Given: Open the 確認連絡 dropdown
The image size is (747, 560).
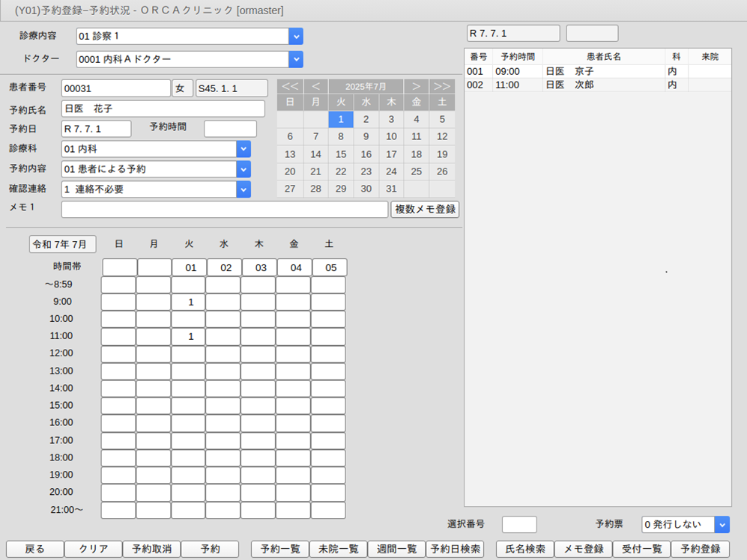Looking at the screenshot, I should 244,189.
